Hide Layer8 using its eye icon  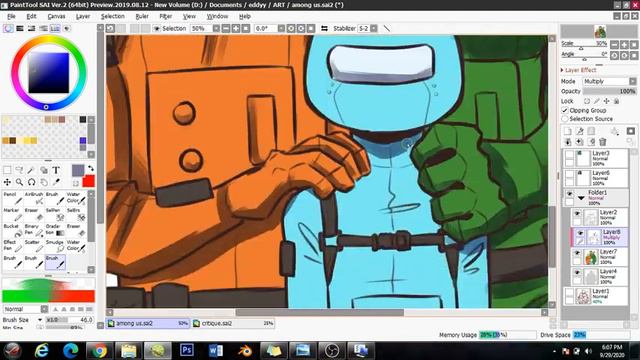[580, 233]
